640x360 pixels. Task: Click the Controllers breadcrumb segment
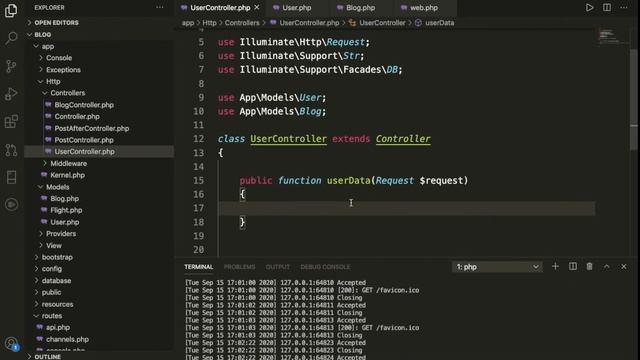coord(242,23)
